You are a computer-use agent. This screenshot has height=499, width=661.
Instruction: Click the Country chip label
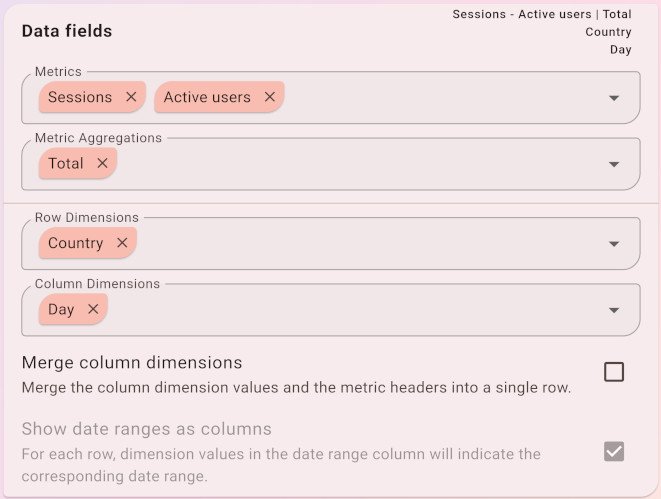75,243
